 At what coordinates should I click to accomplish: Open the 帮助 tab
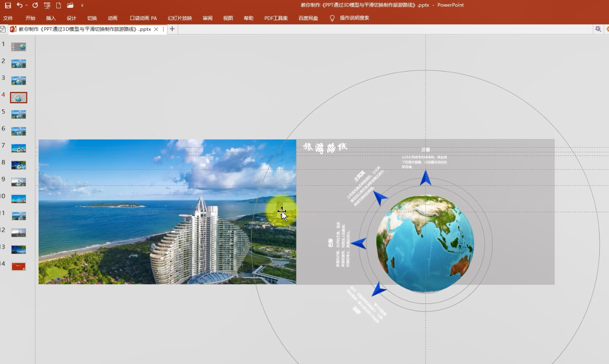(x=248, y=18)
